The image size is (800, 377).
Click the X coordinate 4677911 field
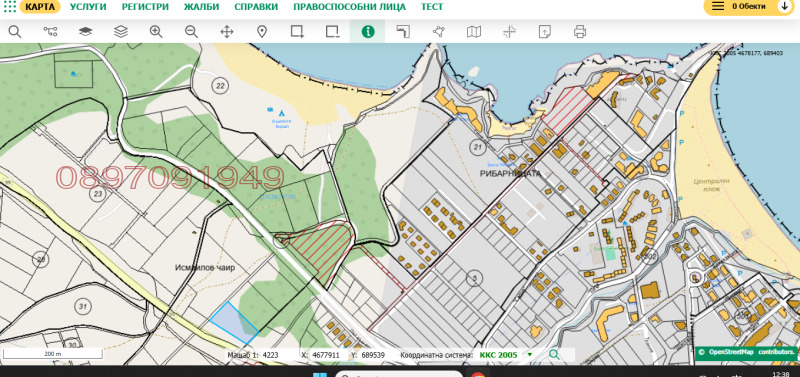click(x=327, y=355)
